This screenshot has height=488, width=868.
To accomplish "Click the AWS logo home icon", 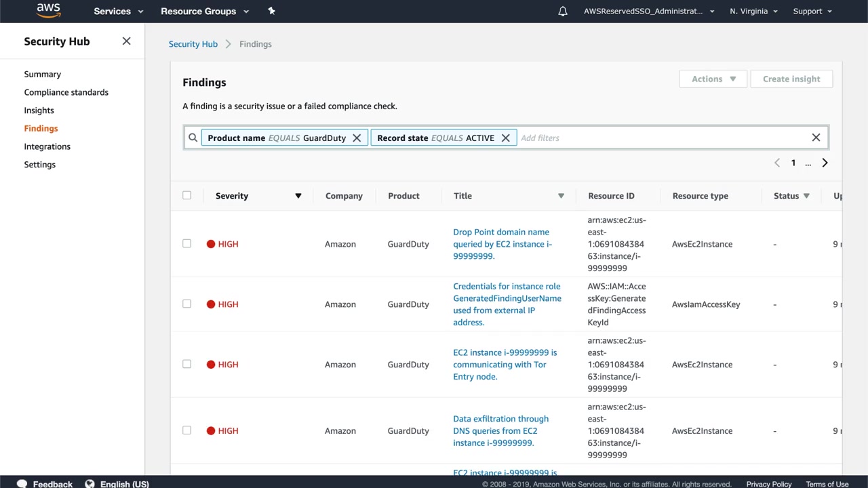I will pyautogui.click(x=48, y=11).
